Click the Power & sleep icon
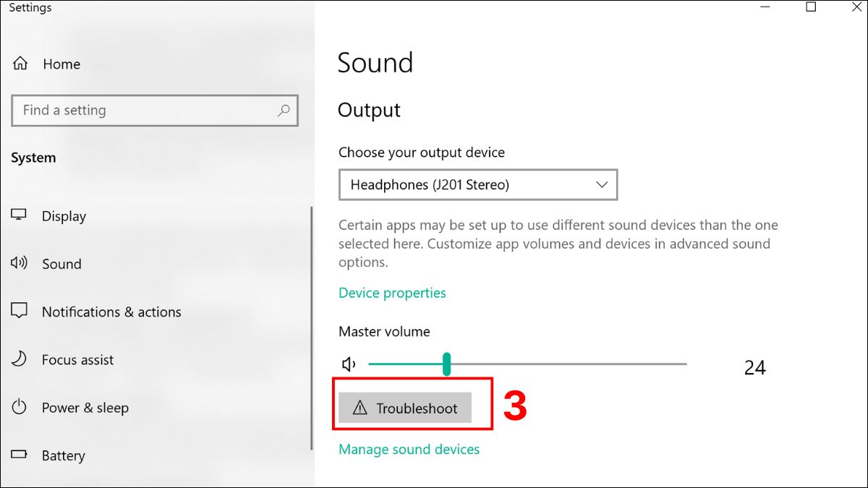This screenshot has height=488, width=868. pos(19,407)
